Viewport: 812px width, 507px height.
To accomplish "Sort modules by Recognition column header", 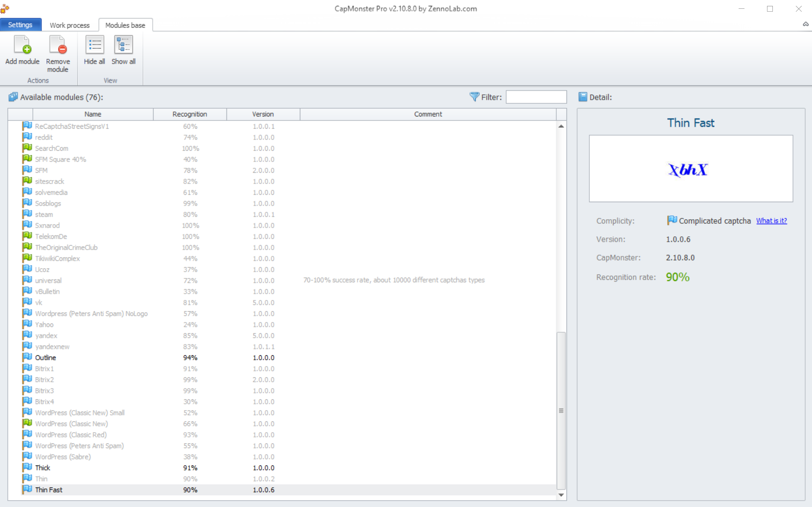I will 190,114.
